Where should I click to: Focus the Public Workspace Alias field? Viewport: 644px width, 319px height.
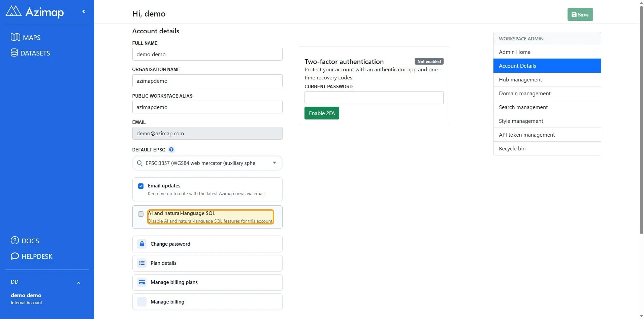point(207,107)
